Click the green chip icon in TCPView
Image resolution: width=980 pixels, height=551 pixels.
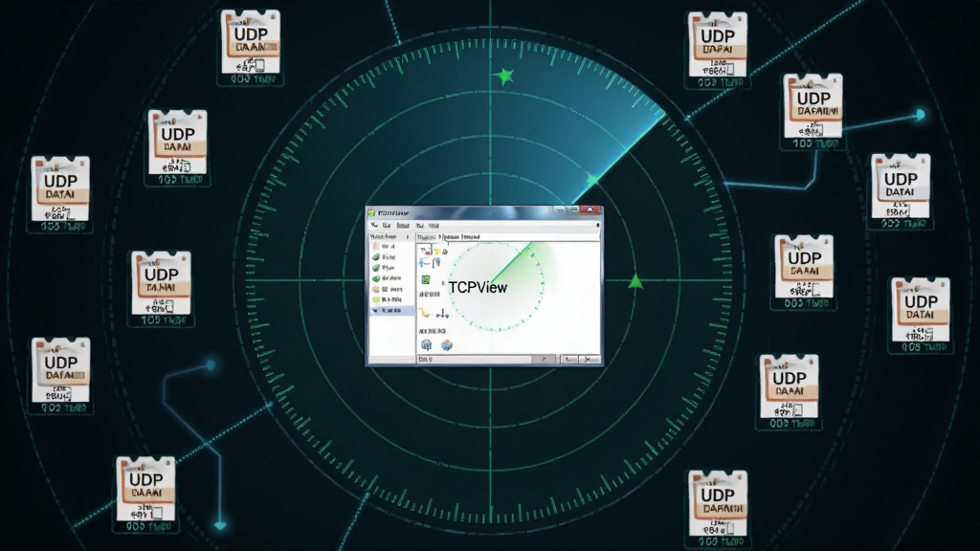pyautogui.click(x=426, y=280)
